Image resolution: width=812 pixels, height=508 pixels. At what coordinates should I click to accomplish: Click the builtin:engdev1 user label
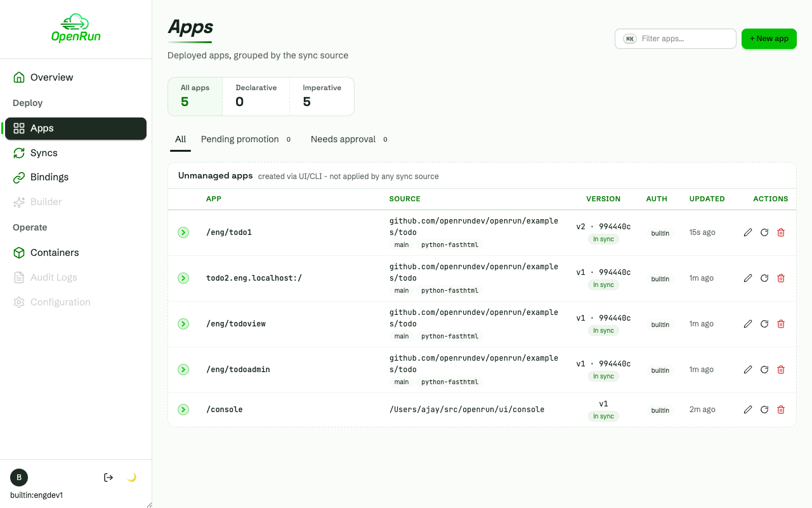pos(36,495)
